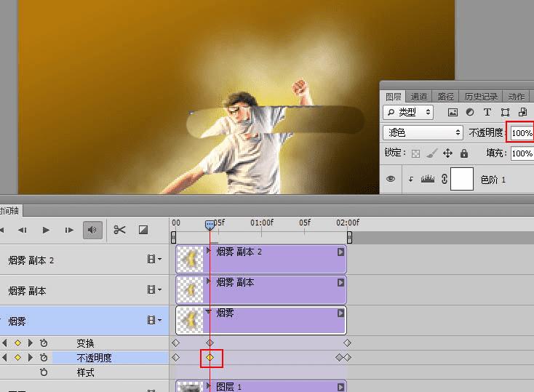Viewport: 534px width, 392px height.
Task: Hide the 色阶 1 layer
Action: [391, 179]
